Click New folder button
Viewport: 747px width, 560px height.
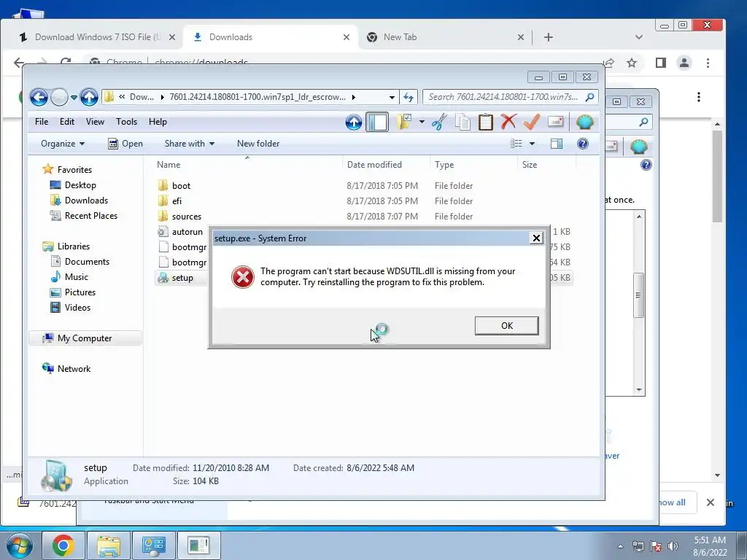click(x=258, y=144)
